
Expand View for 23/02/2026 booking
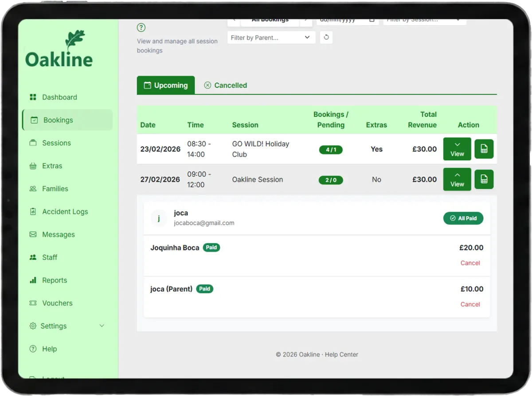[457, 149]
